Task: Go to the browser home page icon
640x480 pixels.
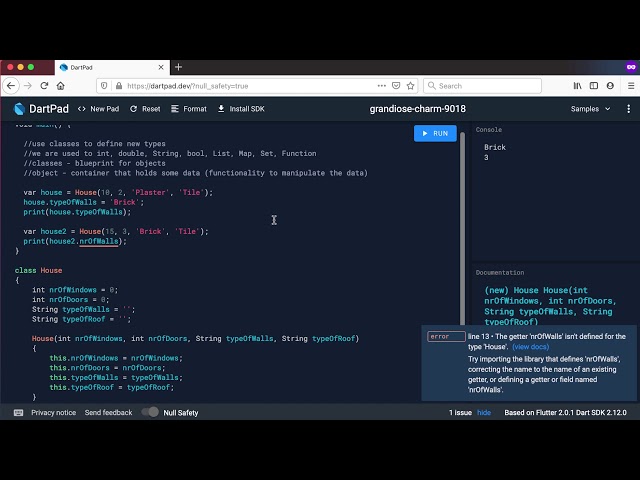Action: point(60,86)
